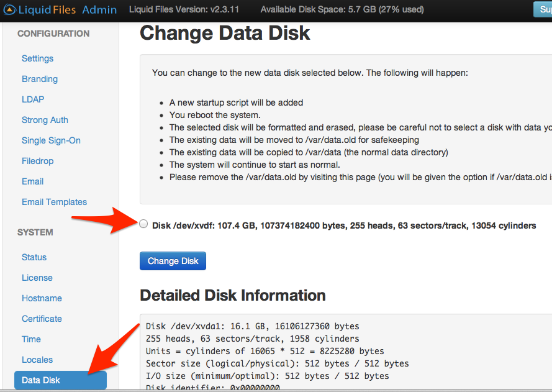
Task: Open LDAP configuration
Action: pos(33,99)
